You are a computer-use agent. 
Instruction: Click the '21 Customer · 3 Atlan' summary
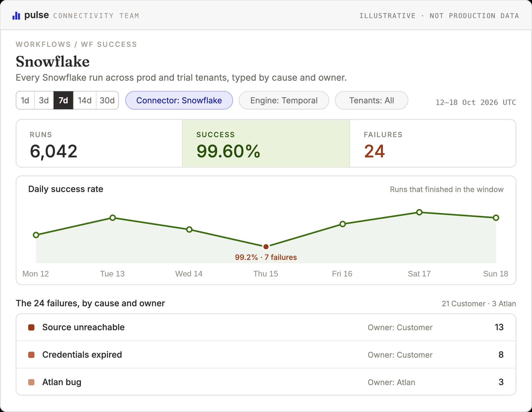coord(479,304)
